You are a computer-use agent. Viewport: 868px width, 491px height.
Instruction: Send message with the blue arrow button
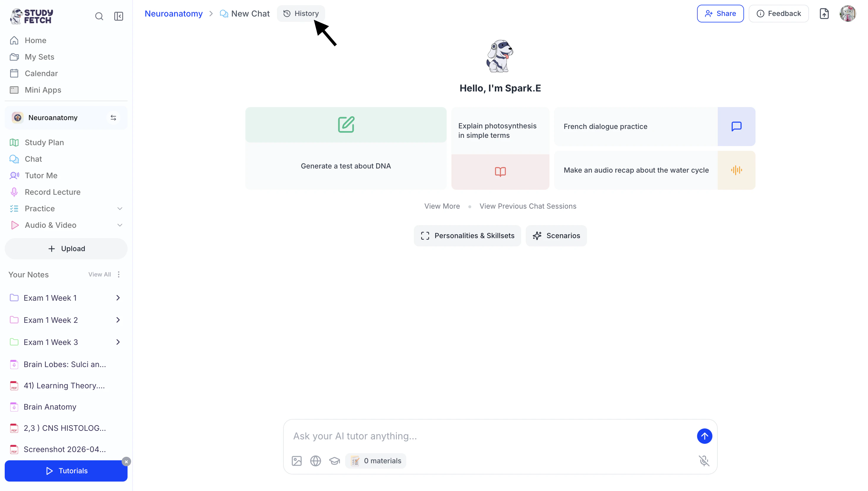click(704, 436)
